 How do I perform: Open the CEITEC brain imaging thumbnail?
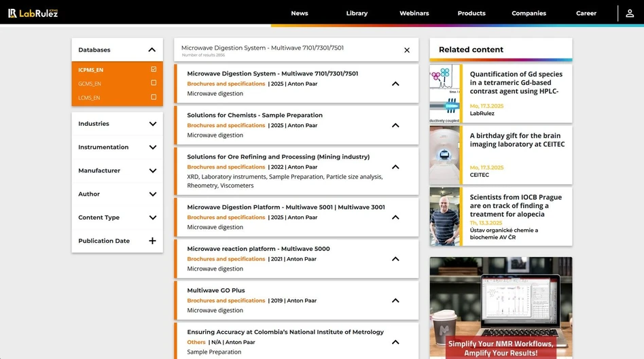(445, 155)
